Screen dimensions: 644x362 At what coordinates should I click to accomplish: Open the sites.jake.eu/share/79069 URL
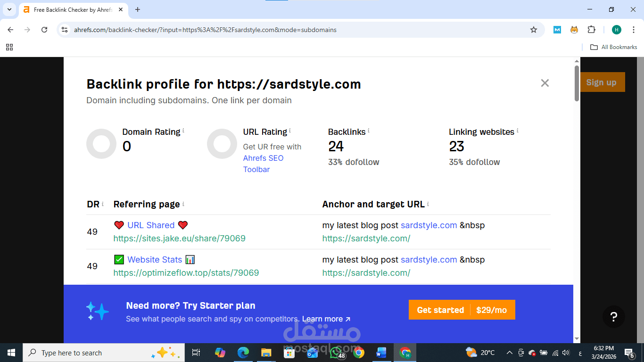[180, 239]
